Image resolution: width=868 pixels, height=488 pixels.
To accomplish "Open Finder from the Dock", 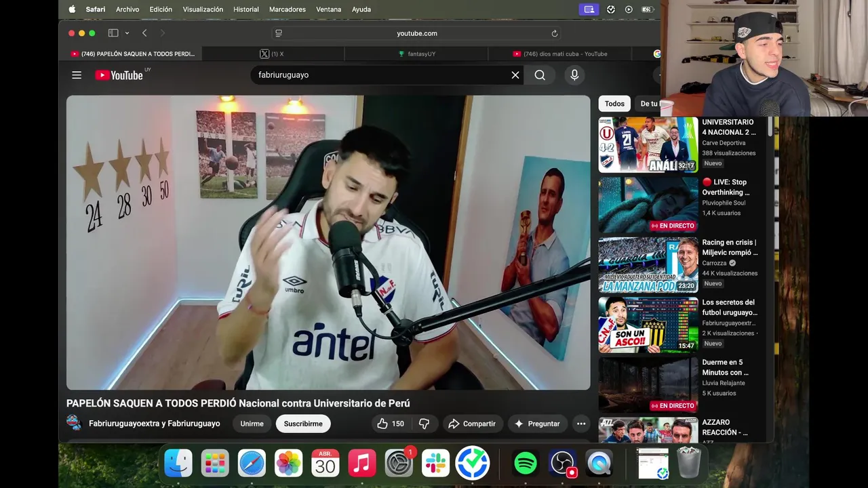I will [x=178, y=464].
